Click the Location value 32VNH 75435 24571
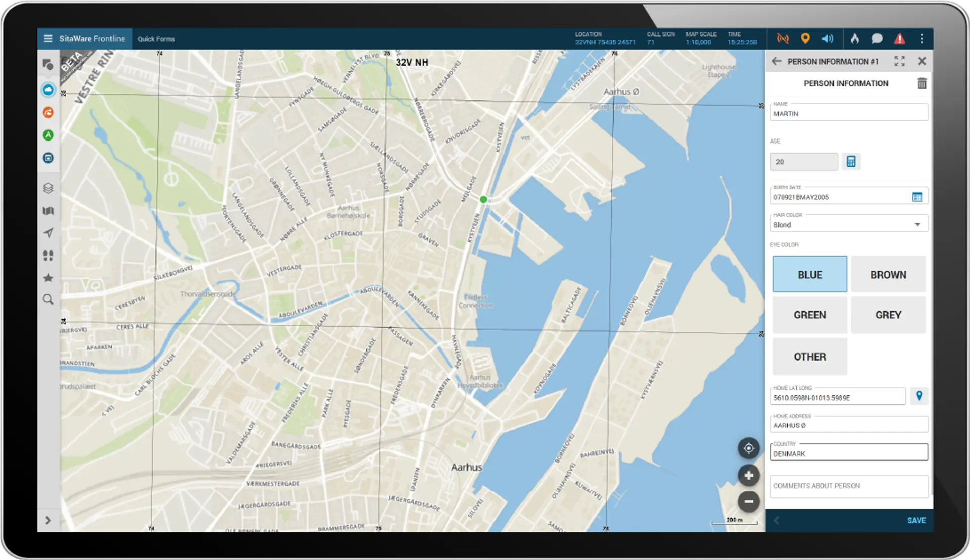The width and height of the screenshot is (970, 560). tap(605, 42)
